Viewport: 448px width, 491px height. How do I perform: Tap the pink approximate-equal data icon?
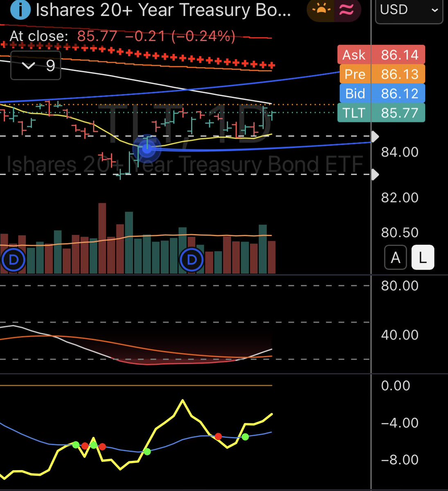(x=347, y=10)
